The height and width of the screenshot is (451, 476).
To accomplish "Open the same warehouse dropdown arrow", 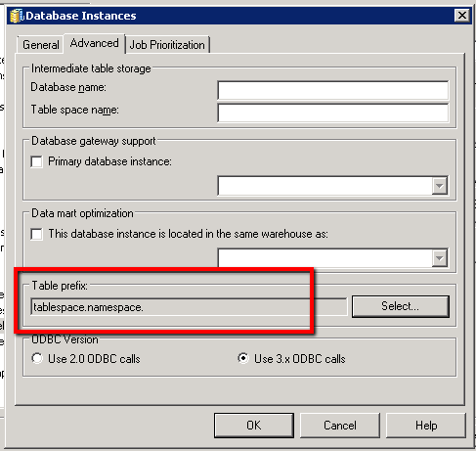I will 440,258.
